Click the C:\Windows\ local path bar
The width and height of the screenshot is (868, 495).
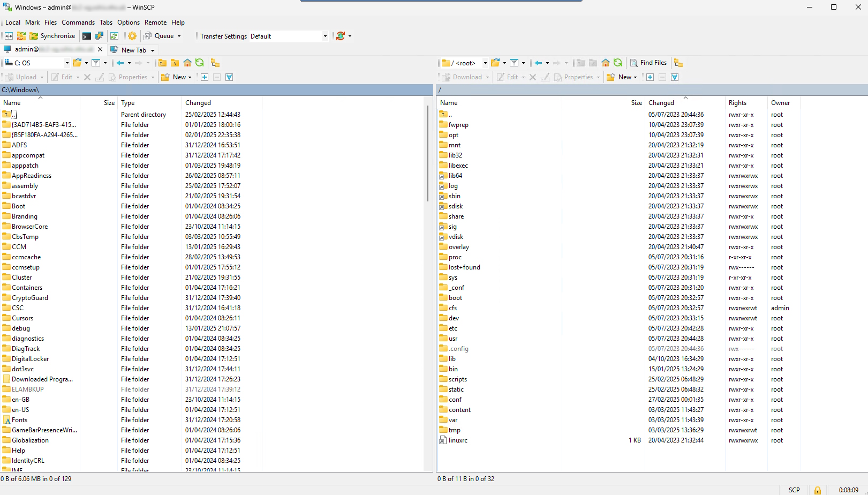pos(216,90)
